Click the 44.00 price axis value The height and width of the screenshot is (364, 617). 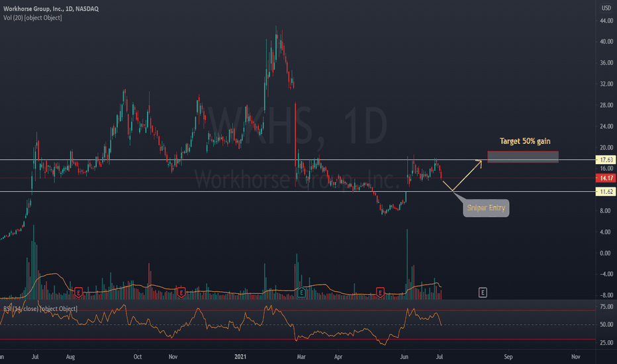606,21
